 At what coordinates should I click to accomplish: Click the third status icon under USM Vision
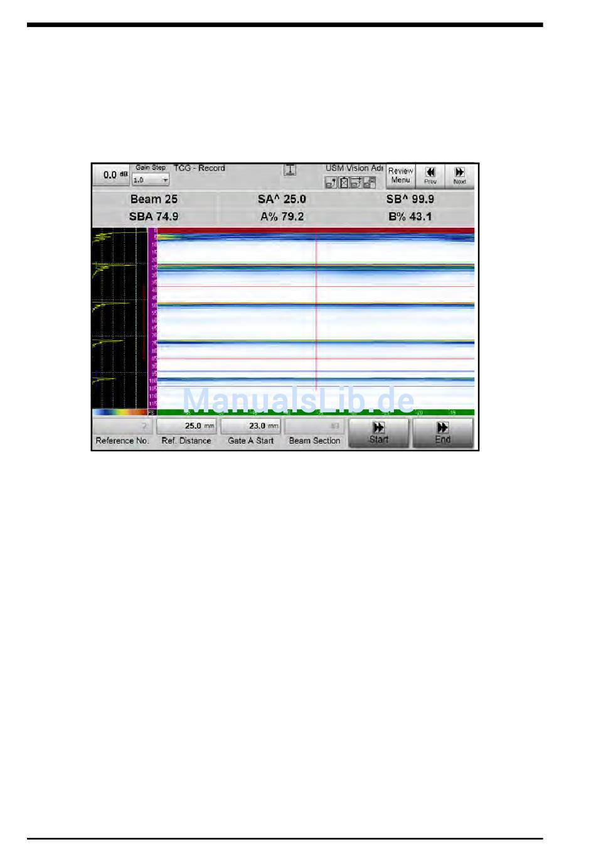point(356,183)
